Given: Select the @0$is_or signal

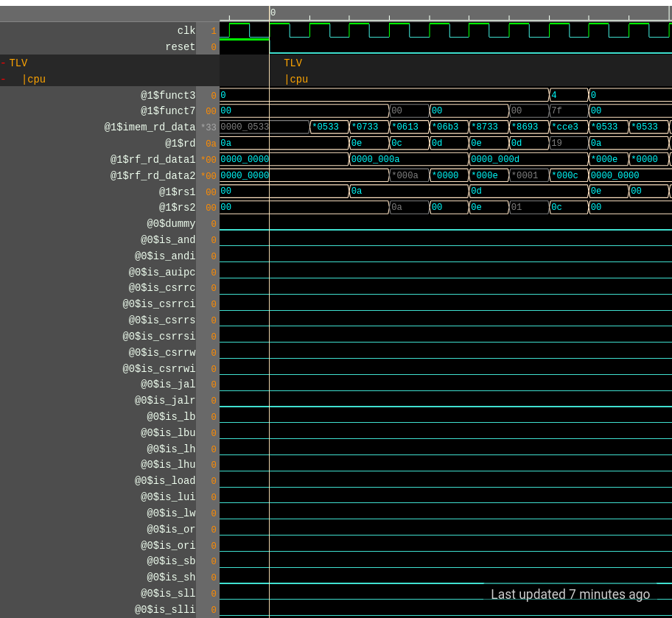Looking at the screenshot, I should [171, 530].
